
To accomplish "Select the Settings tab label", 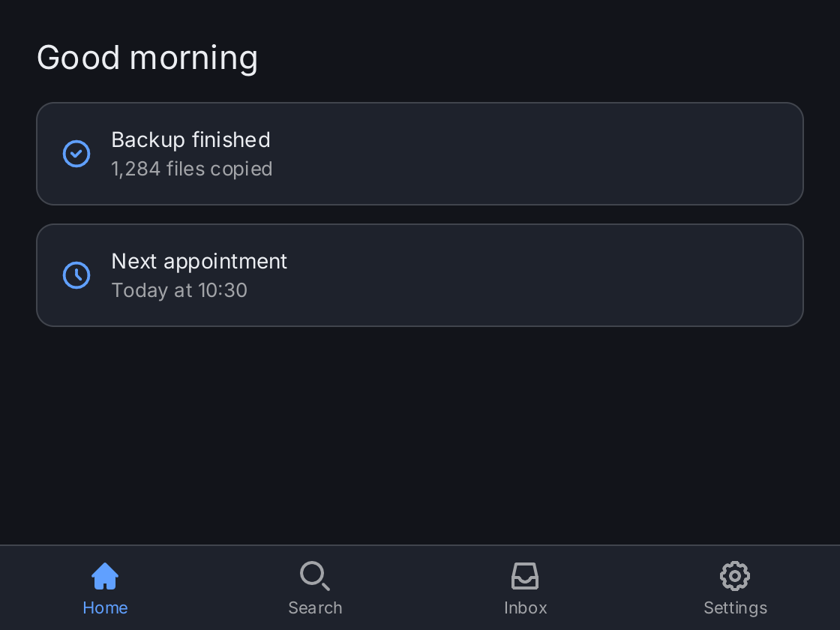I will pyautogui.click(x=735, y=608).
